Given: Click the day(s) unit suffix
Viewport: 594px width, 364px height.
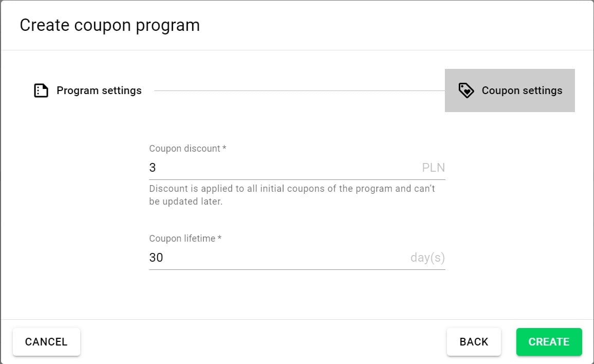Looking at the screenshot, I should [x=427, y=258].
